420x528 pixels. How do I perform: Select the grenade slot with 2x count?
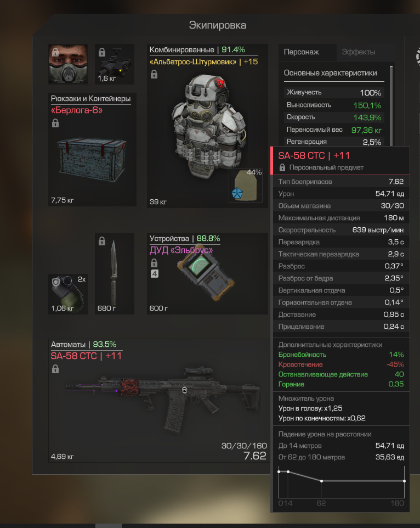[68, 294]
